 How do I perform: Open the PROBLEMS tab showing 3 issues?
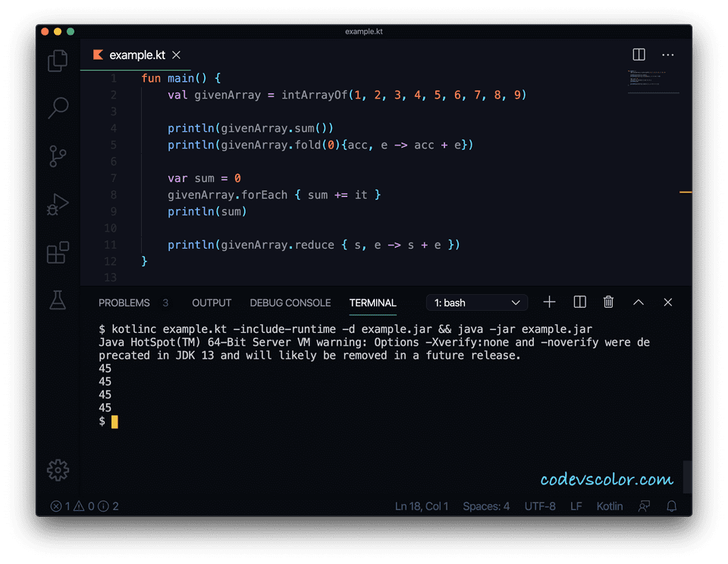(x=124, y=302)
